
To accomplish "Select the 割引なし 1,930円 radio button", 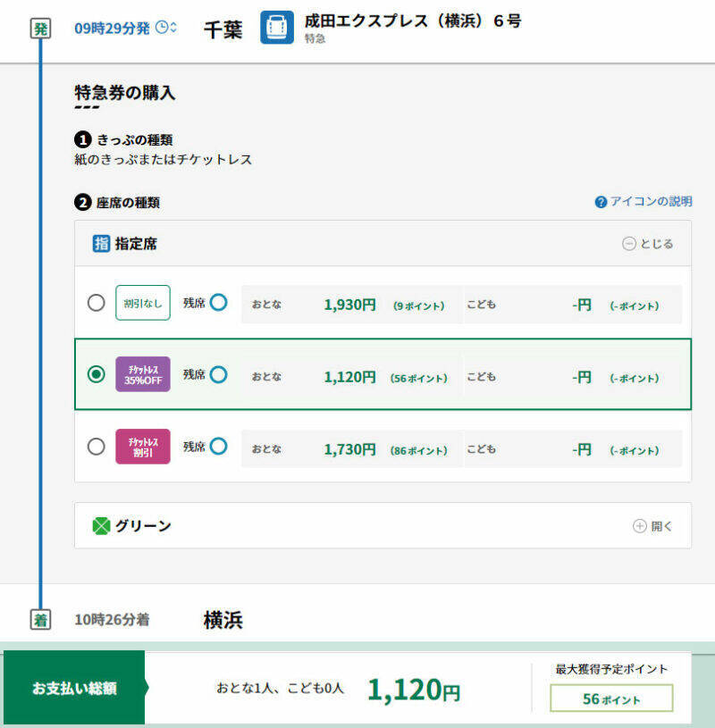I will (96, 303).
